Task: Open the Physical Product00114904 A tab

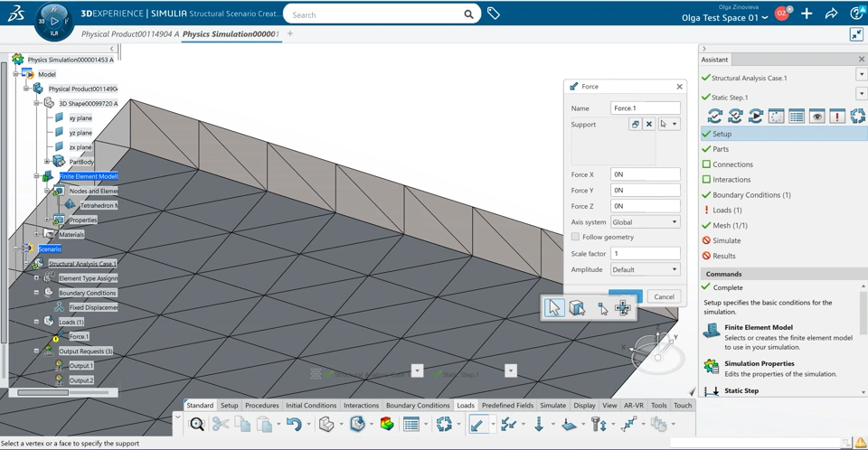Action: point(130,33)
